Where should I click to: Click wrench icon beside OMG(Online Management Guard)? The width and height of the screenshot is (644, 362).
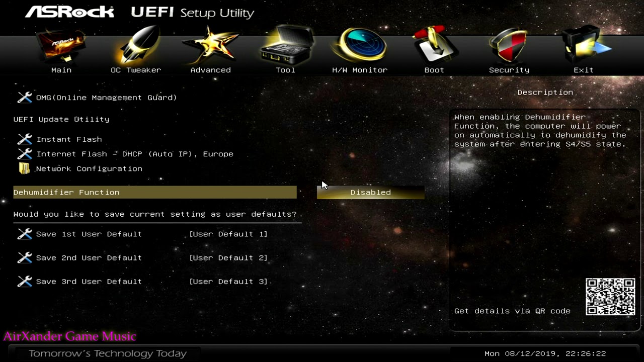point(25,98)
